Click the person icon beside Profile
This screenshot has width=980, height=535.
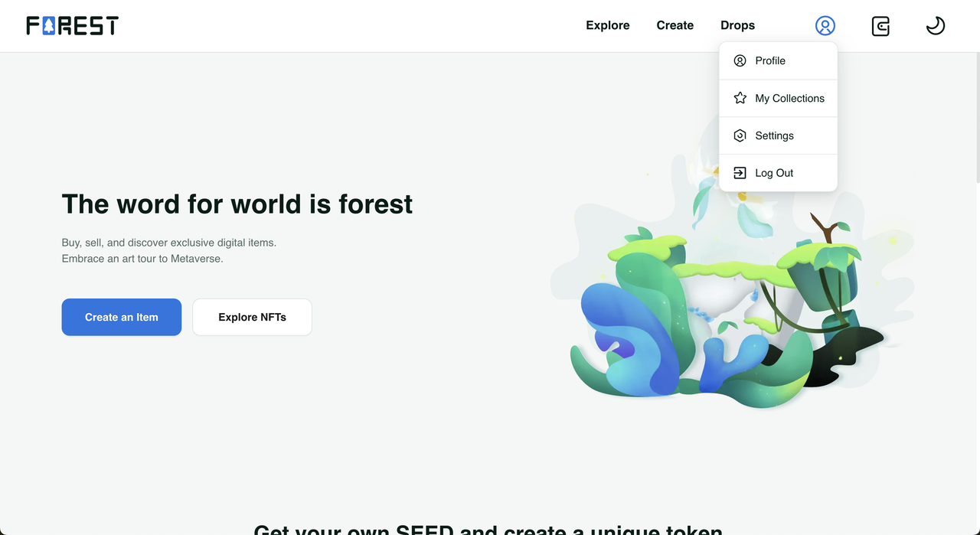(x=740, y=60)
